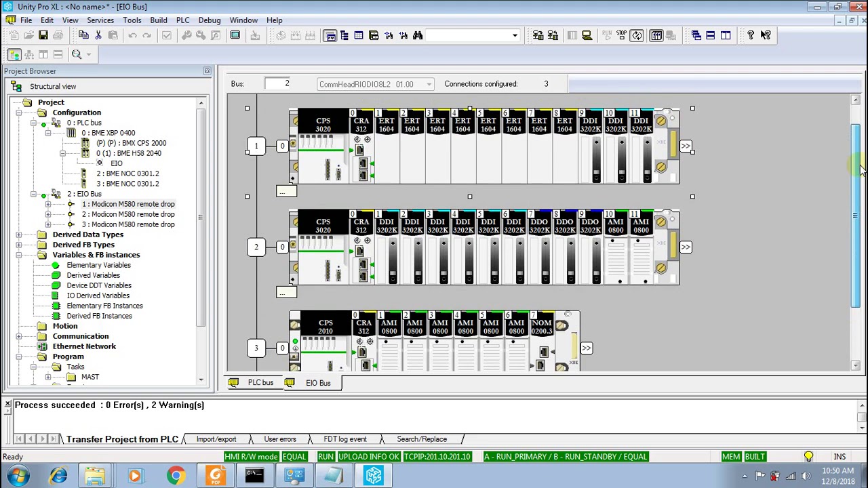
Task: Open Google Chrome from taskbar
Action: (176, 476)
